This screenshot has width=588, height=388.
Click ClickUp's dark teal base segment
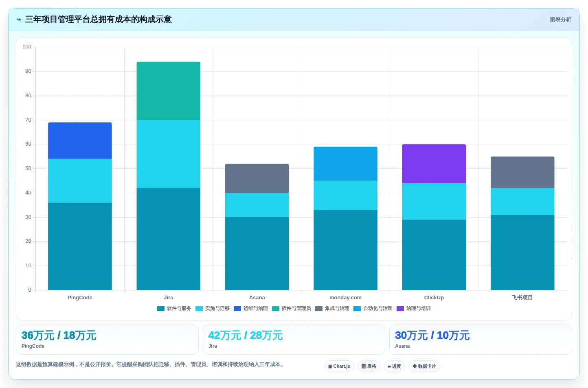434,255
